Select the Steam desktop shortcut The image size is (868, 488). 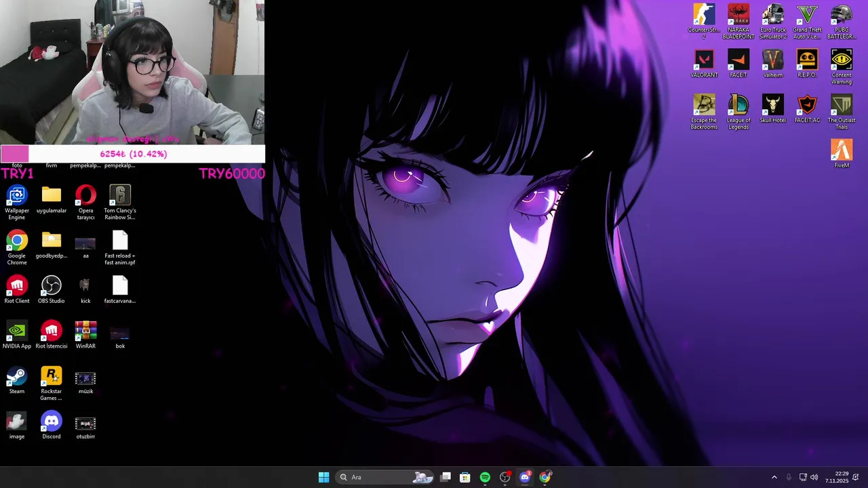tap(17, 381)
